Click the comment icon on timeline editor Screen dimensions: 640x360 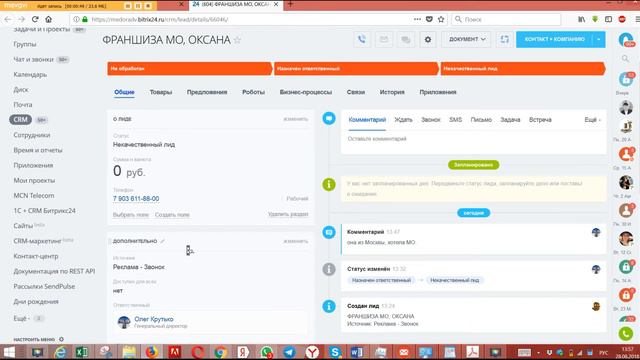point(329,118)
